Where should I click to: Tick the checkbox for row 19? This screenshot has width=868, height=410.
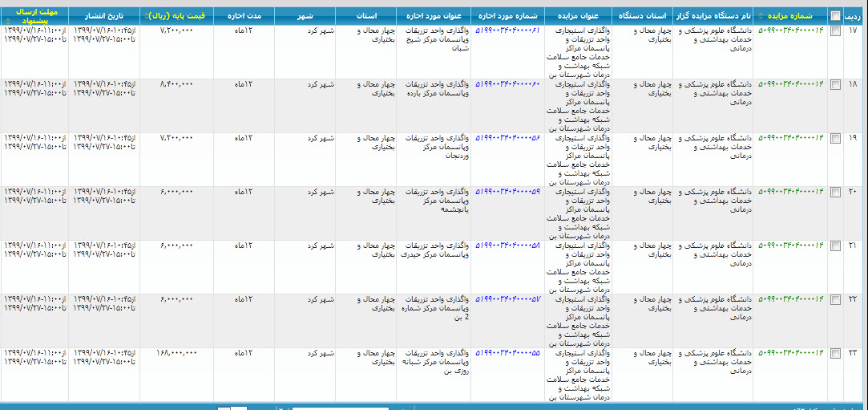click(x=836, y=138)
